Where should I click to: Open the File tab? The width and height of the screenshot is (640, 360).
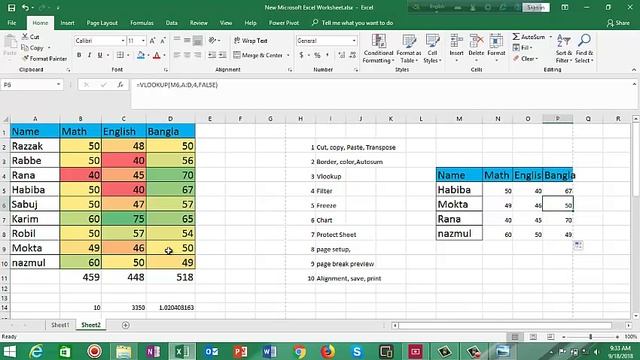[x=12, y=23]
